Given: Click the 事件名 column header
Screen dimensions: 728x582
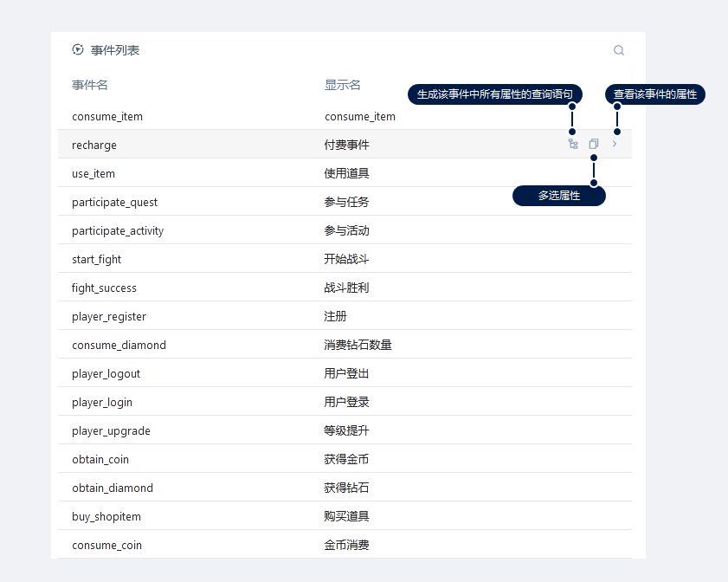Looking at the screenshot, I should [x=90, y=85].
